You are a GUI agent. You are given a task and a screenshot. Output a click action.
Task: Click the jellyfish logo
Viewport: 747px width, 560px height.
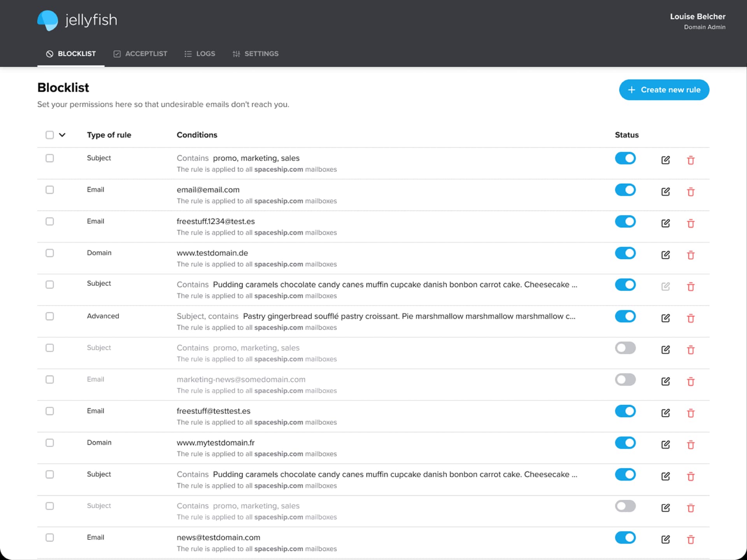tap(77, 20)
